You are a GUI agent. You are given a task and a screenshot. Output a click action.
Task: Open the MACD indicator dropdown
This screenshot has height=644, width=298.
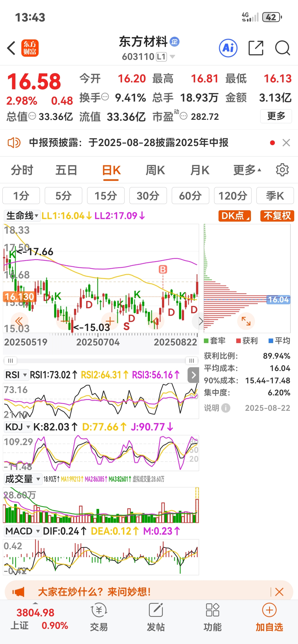(x=23, y=531)
